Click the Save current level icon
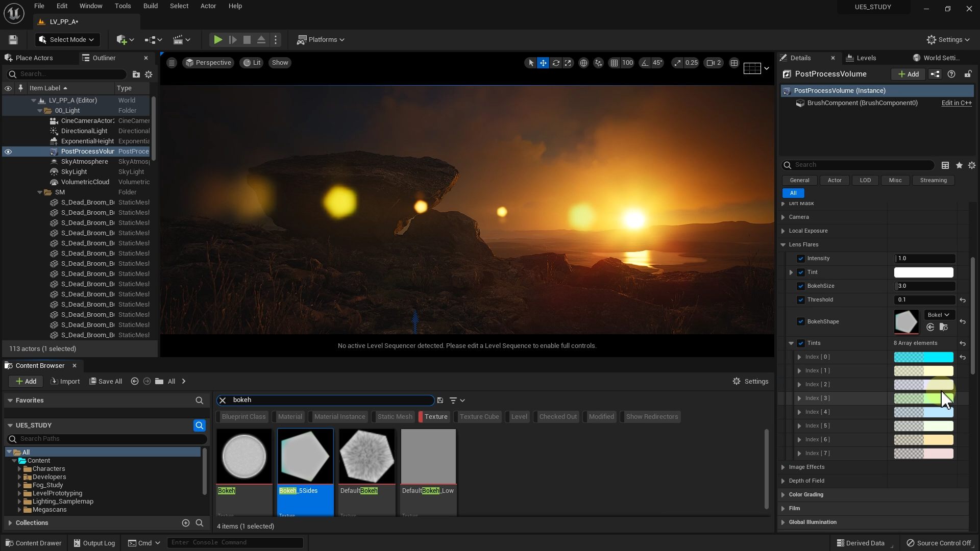Viewport: 980px width, 551px height. (13, 40)
